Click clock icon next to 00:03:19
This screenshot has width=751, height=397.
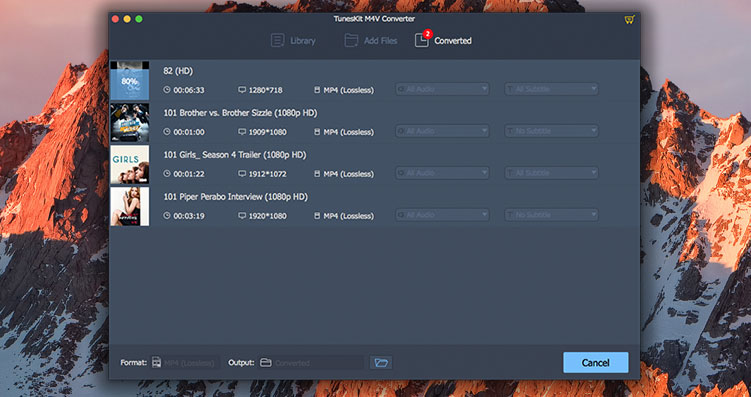(167, 216)
